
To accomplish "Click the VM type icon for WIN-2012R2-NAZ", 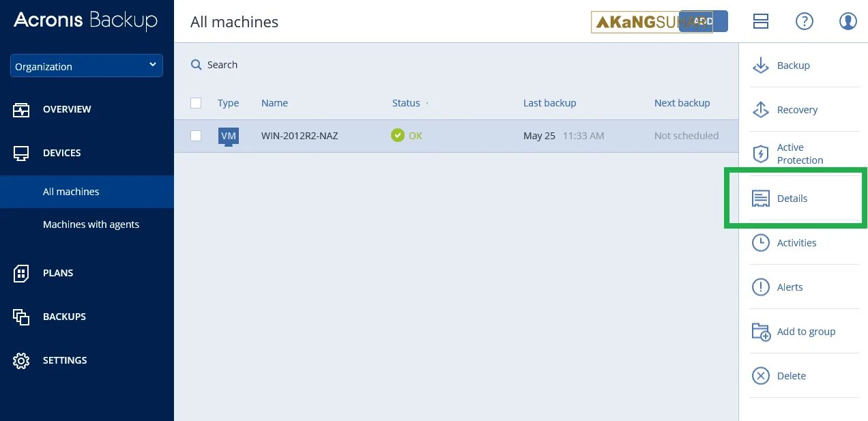I will 229,136.
